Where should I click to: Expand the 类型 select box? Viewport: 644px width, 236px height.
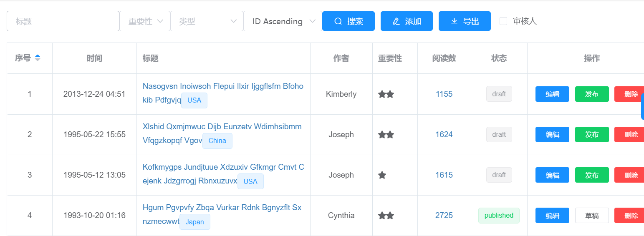(207, 21)
